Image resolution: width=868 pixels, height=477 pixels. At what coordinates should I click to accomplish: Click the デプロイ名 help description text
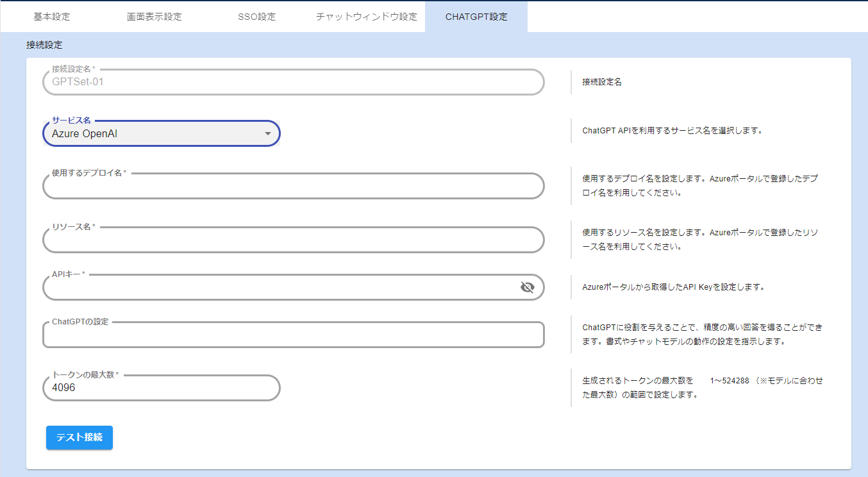tap(701, 185)
